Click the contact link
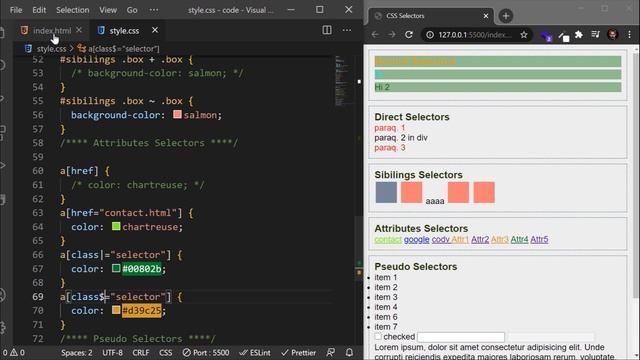This screenshot has width=640, height=360. [x=388, y=240]
